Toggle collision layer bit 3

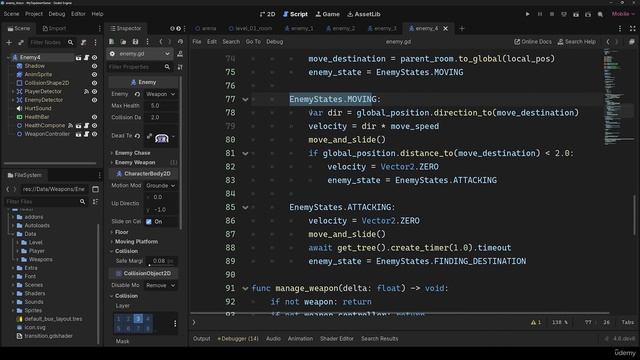(138, 319)
